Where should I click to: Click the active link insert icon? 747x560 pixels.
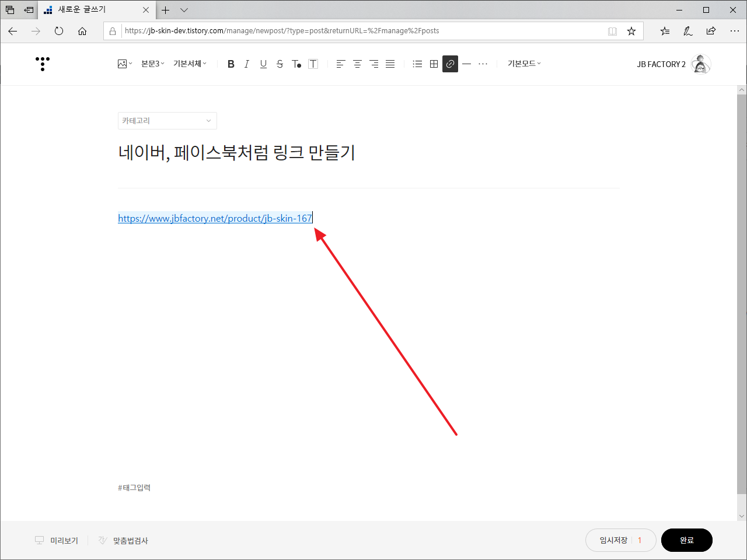point(450,64)
